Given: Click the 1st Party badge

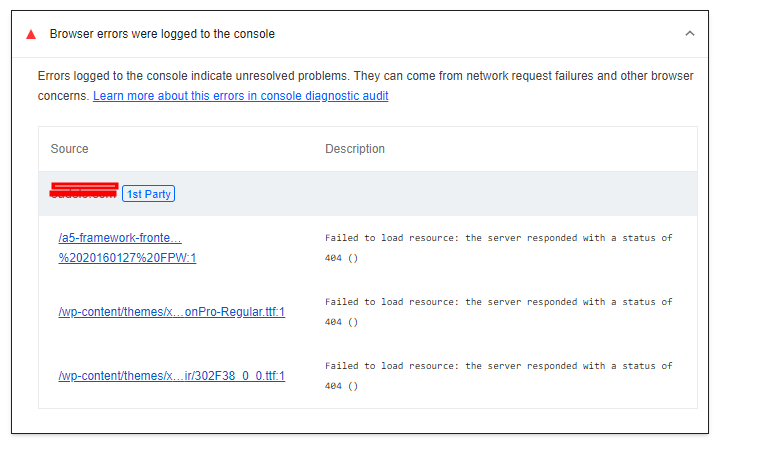Looking at the screenshot, I should coord(148,194).
